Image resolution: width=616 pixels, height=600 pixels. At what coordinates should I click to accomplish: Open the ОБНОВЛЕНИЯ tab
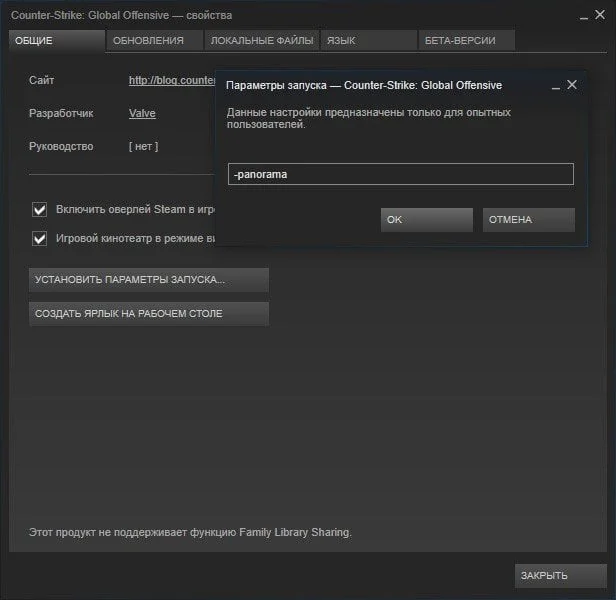coord(154,40)
